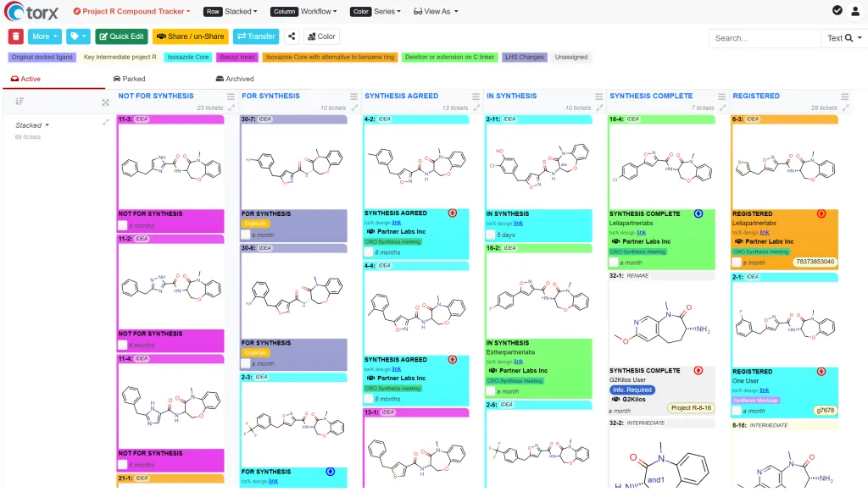The image size is (868, 492).
Task: Select Deletion or extension on C linker swatch
Action: point(449,57)
